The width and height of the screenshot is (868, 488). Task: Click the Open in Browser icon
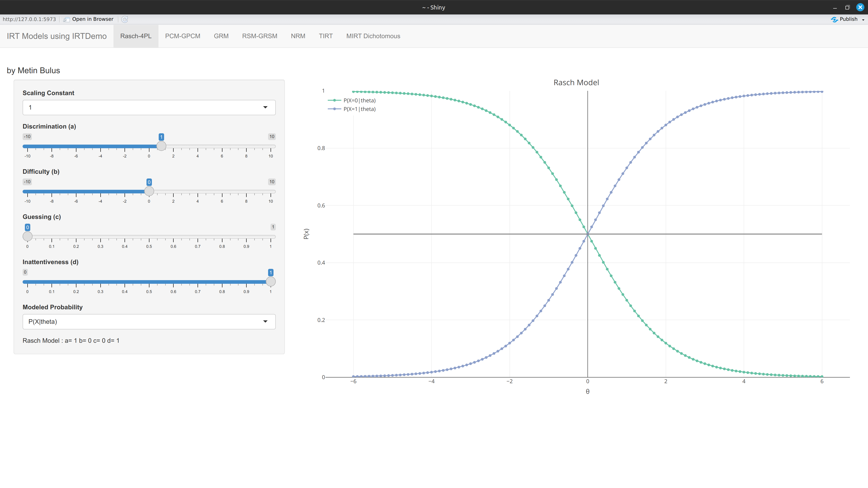(66, 19)
